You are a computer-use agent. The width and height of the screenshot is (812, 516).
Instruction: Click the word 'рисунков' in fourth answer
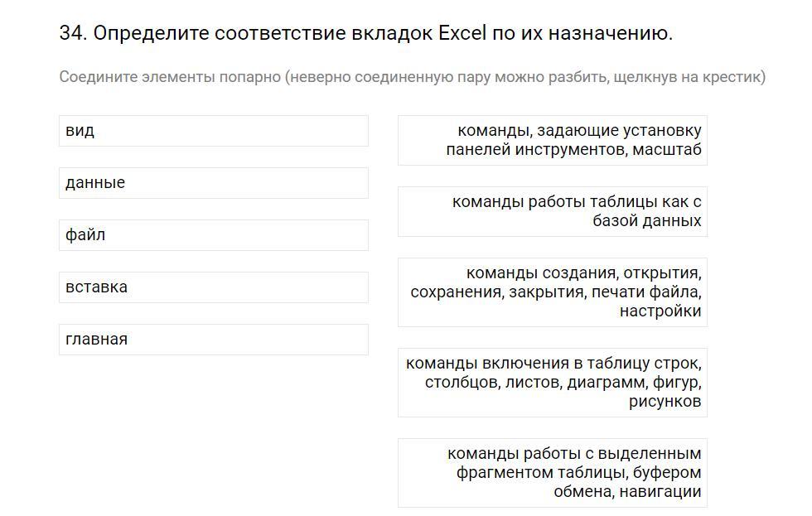665,402
